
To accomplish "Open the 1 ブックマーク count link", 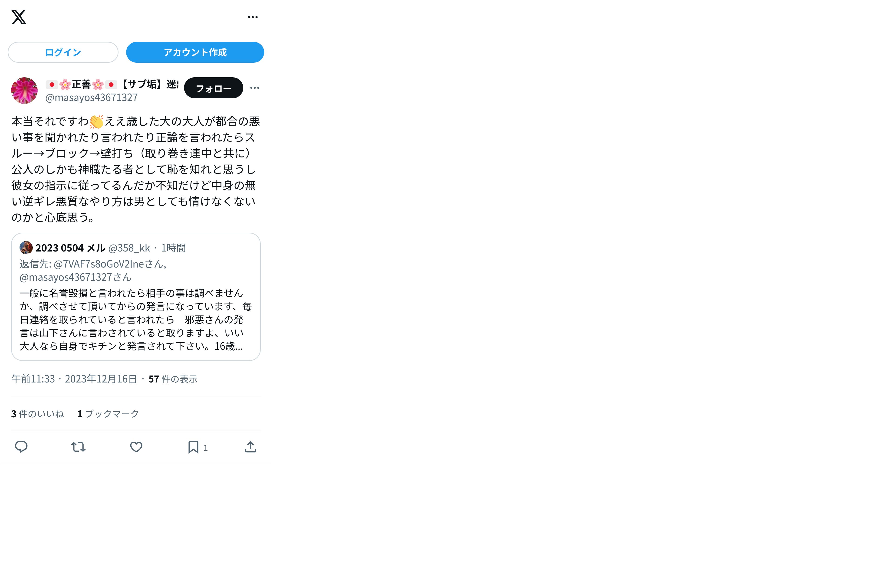I will (108, 414).
